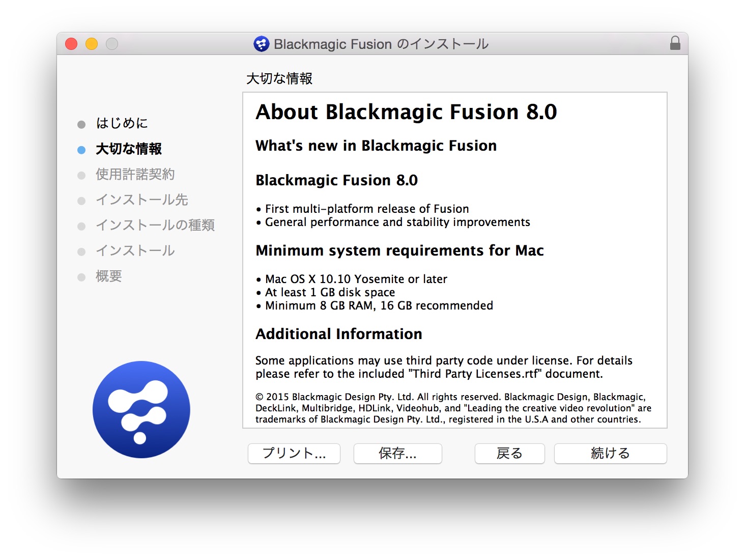The width and height of the screenshot is (745, 560).
Task: Select the インストールの種類 step in sidebar
Action: (x=155, y=225)
